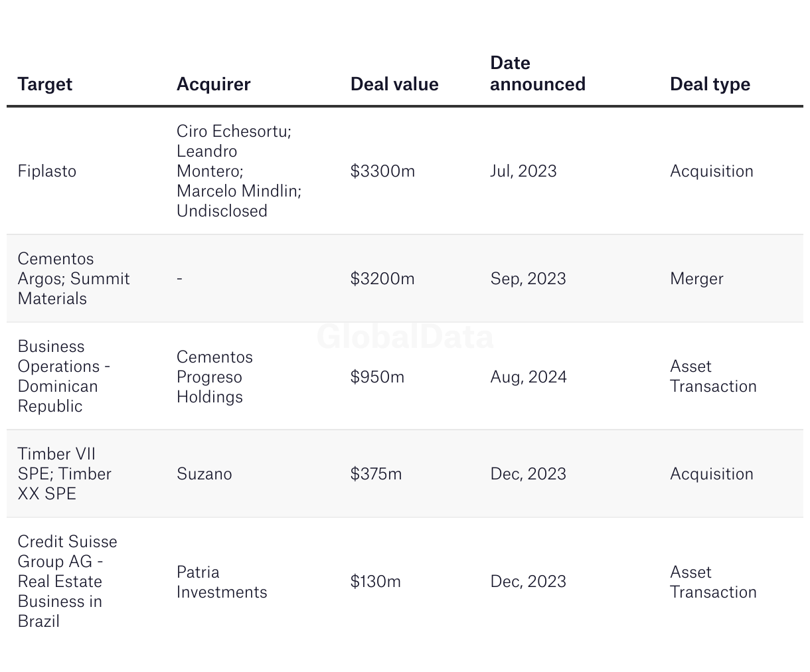The image size is (810, 672).
Task: Select the Cementos Progreso Holdings acquirer
Action: click(x=214, y=377)
